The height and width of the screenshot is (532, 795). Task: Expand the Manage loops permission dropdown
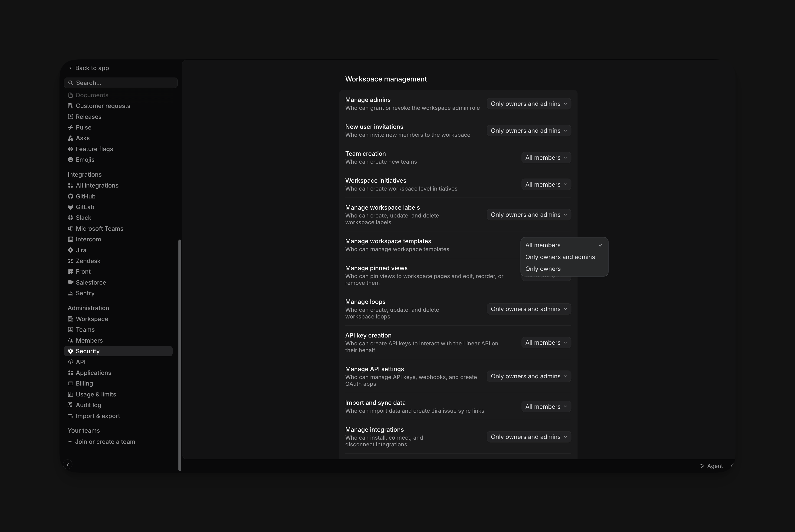coord(529,309)
